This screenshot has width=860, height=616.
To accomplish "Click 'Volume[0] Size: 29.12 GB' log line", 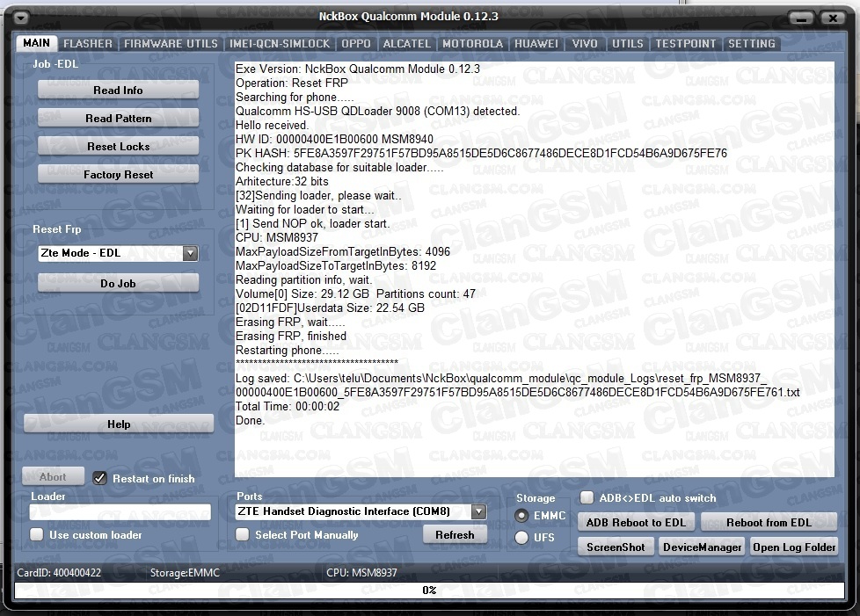I will 355,294.
